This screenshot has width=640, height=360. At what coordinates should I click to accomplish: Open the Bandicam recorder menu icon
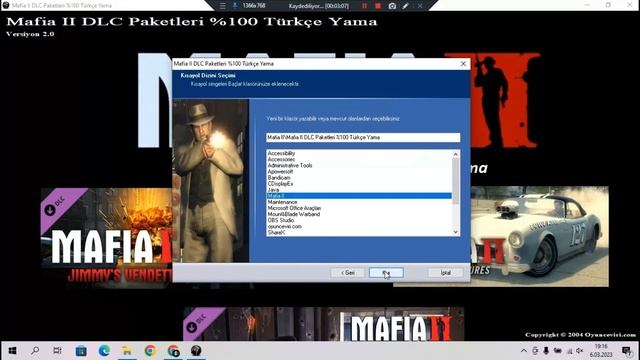coord(222,6)
